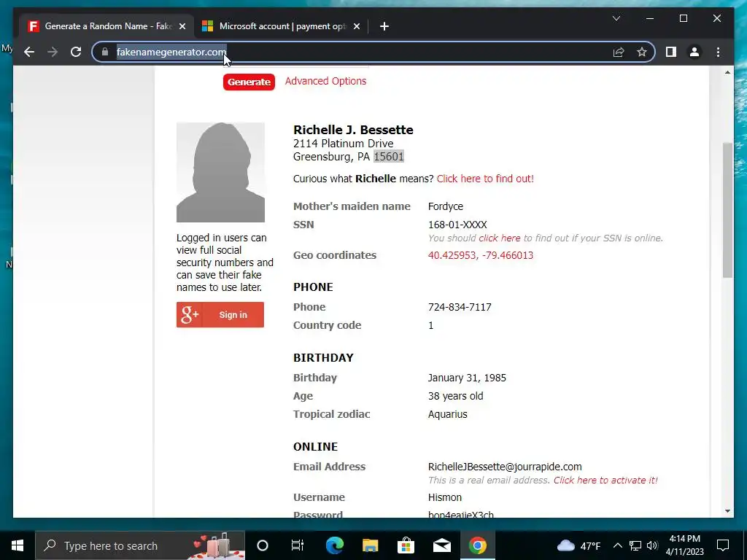Open the volume speaker icon
Screen dimensions: 747x560
[x=652, y=545]
